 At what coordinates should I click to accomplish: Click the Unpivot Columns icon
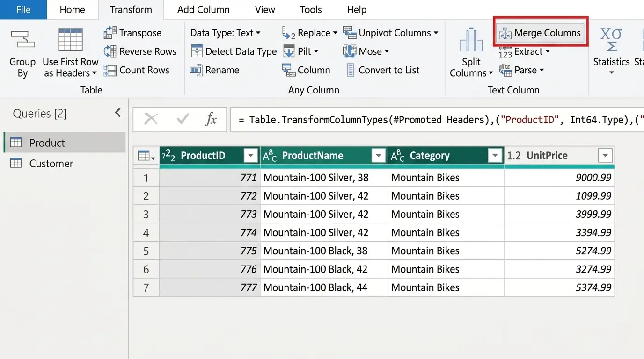350,33
